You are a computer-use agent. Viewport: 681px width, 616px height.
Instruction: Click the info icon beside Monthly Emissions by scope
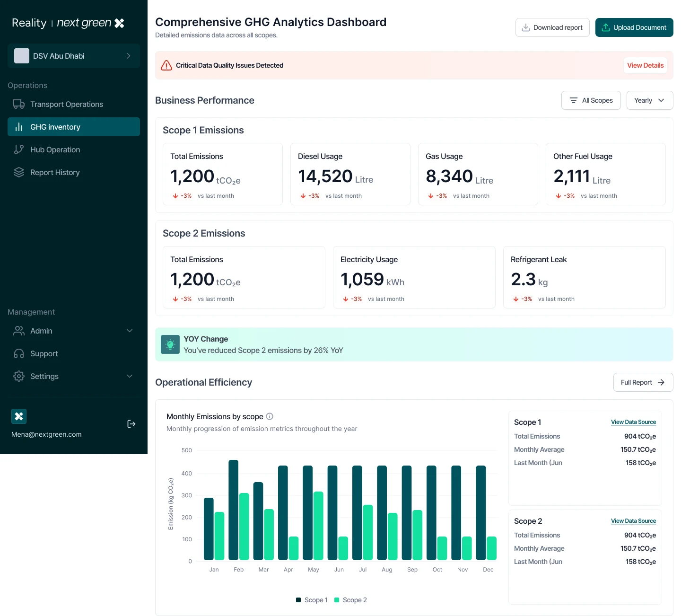[x=270, y=416]
